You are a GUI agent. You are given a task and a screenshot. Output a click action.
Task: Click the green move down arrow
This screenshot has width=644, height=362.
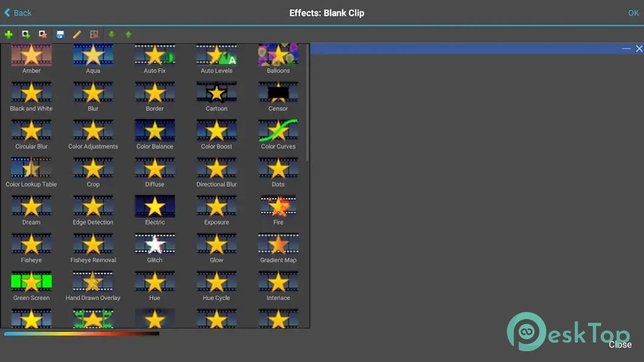point(111,34)
